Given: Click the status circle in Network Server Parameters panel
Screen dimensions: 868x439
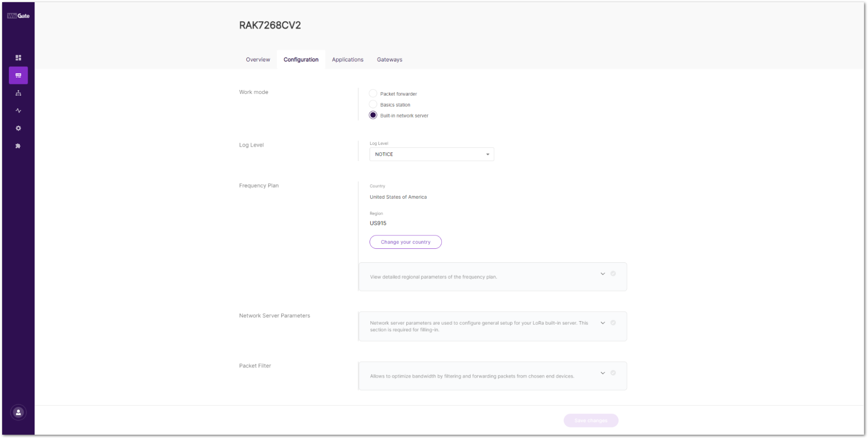Looking at the screenshot, I should pos(613,323).
